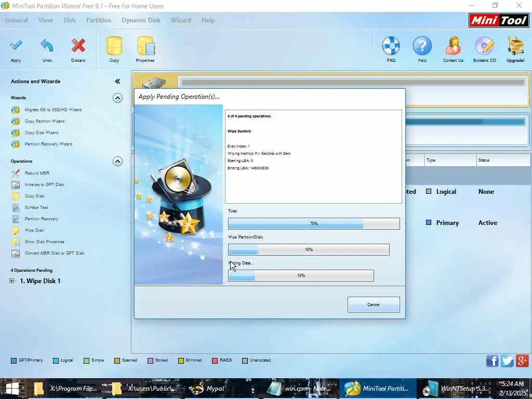Screen dimensions: 532x399
Task: Click the Type column header
Action: (450, 160)
